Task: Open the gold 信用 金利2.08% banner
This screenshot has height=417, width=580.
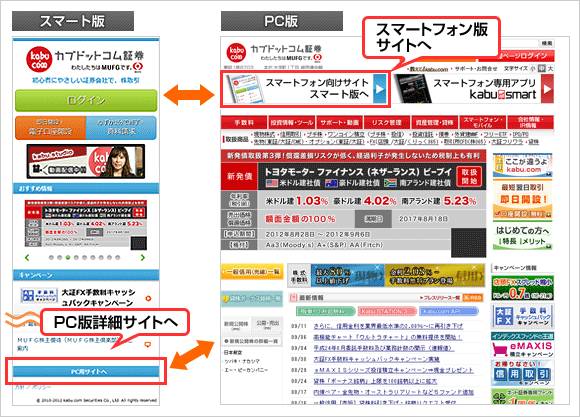Action: [x=435, y=276]
